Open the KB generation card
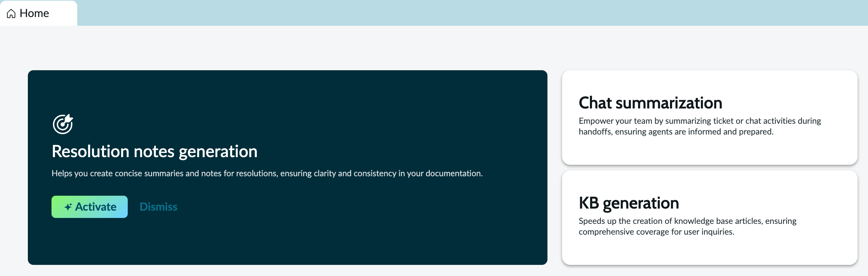The height and width of the screenshot is (276, 868). (710, 218)
